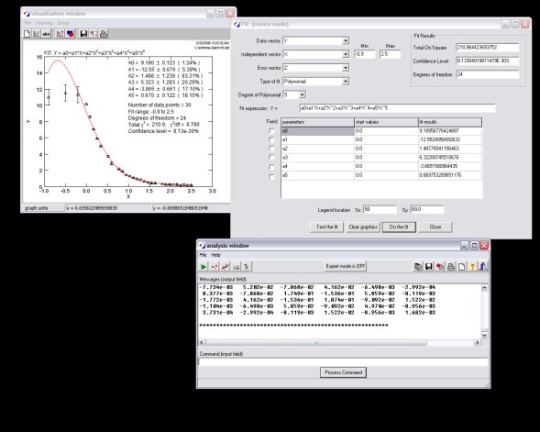Click the exit door icon in analysis toolbar
Viewport: 540px width, 432px height.
pos(483,267)
